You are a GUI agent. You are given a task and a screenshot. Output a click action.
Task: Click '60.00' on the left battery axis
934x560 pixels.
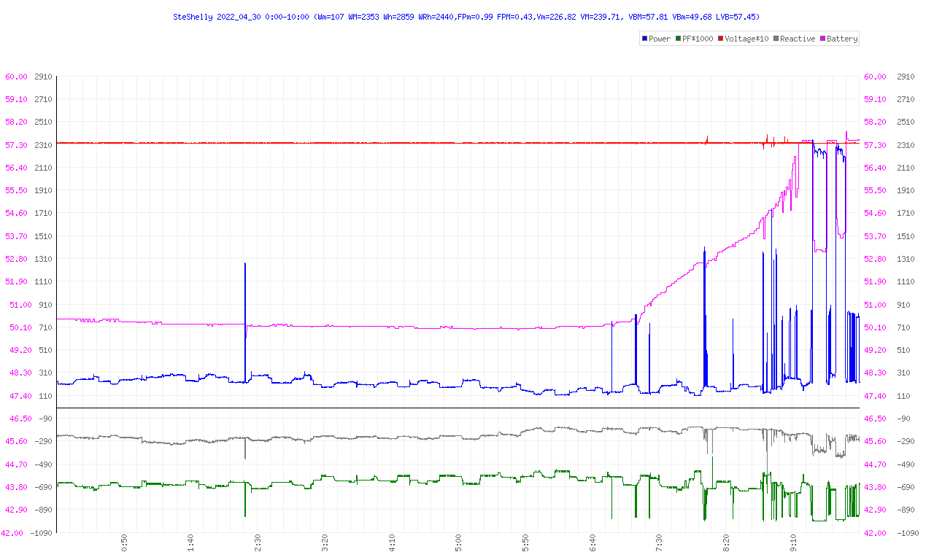[x=16, y=77]
